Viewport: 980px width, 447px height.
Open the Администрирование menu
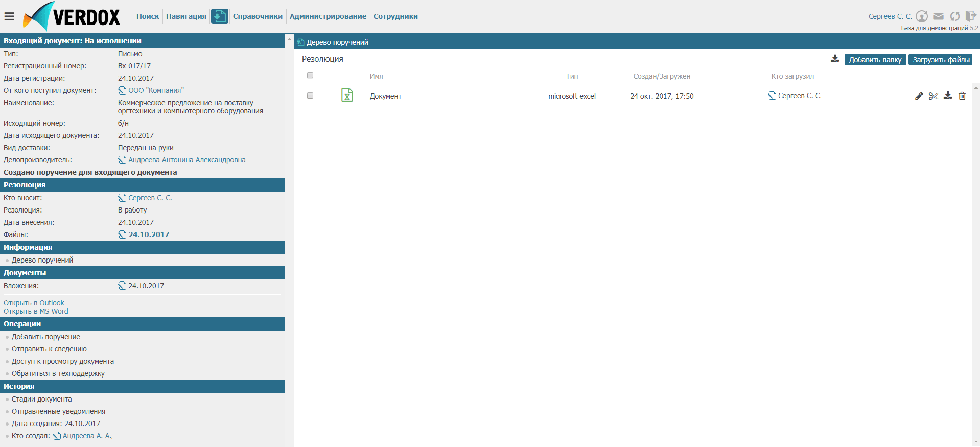[x=328, y=16]
